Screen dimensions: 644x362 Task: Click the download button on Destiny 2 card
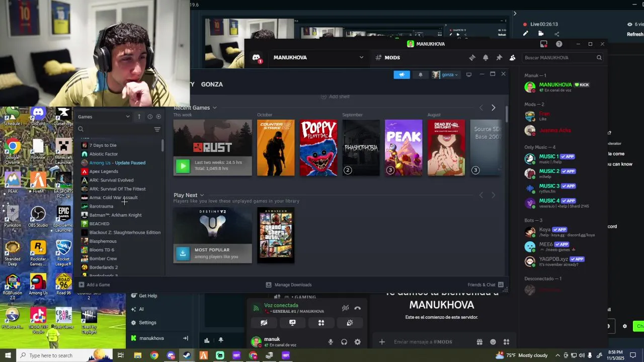pos(183,253)
